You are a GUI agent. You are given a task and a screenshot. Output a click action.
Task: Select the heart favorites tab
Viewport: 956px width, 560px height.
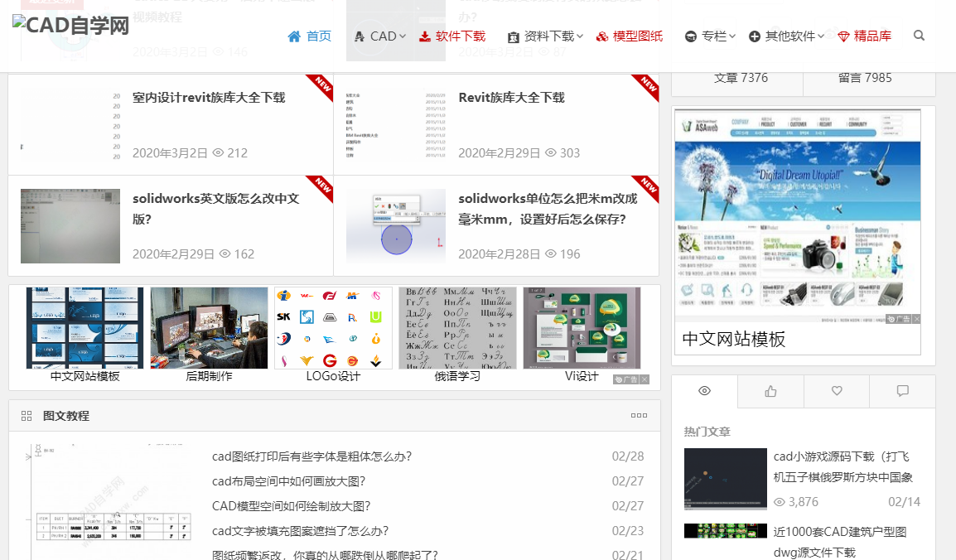[x=836, y=391]
